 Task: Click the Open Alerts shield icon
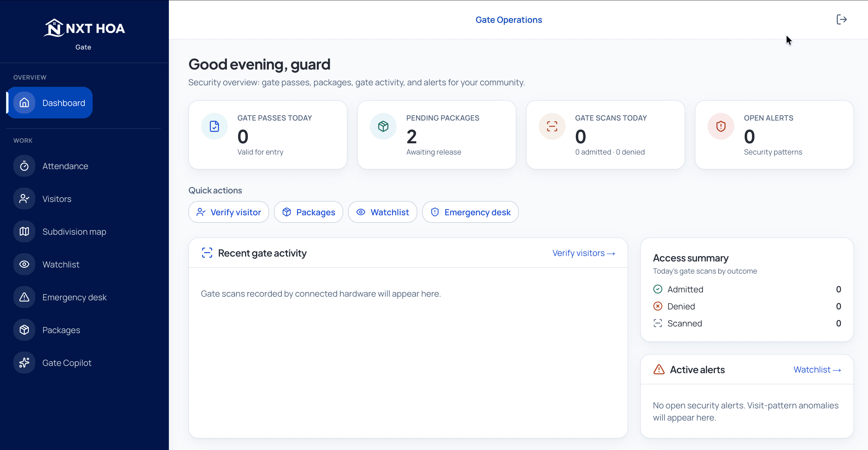coord(721,126)
